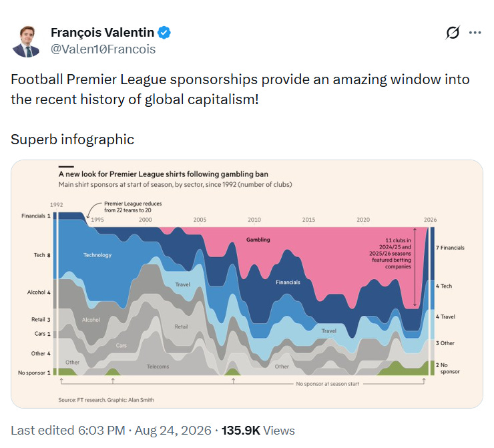Screen dimensions: 494x448
Task: Click the 2010 year marker on chart
Action: pos(254,220)
